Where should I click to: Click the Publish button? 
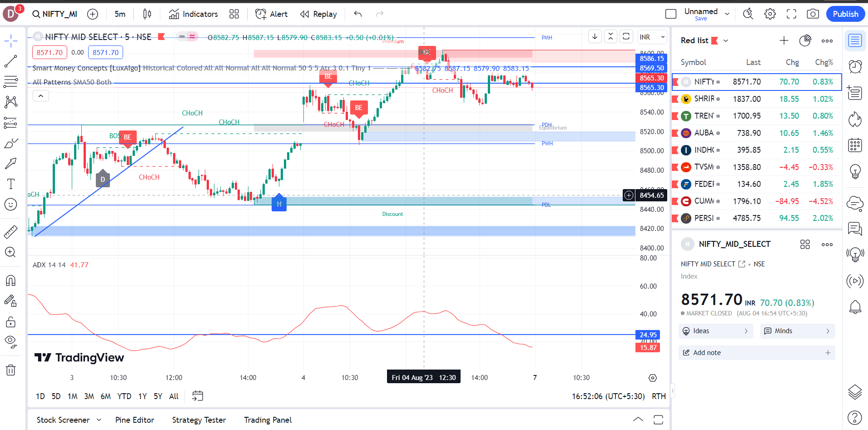click(x=845, y=14)
